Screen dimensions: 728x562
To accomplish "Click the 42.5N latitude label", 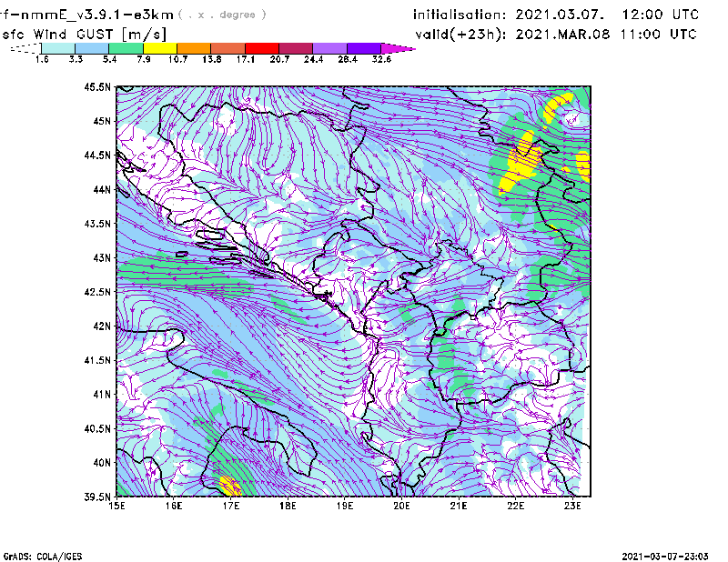I will tap(97, 292).
